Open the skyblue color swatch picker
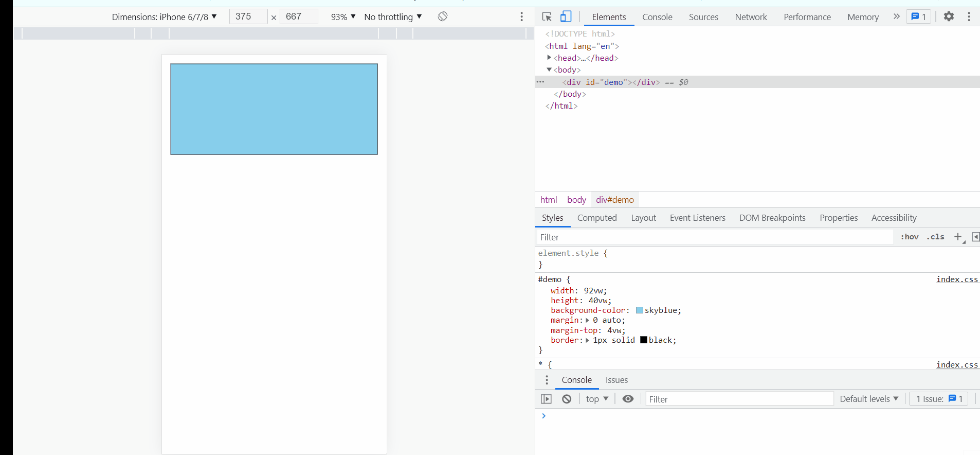Image resolution: width=980 pixels, height=455 pixels. point(639,310)
